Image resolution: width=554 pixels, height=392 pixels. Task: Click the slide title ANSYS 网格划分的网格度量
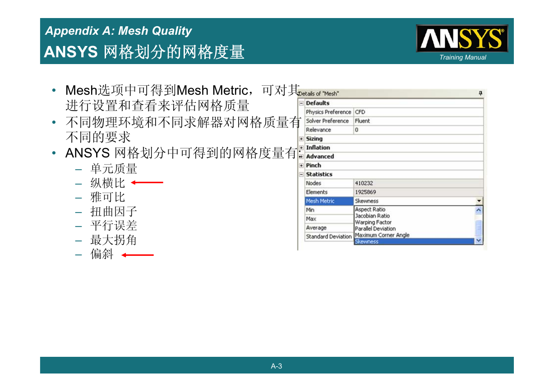[144, 52]
